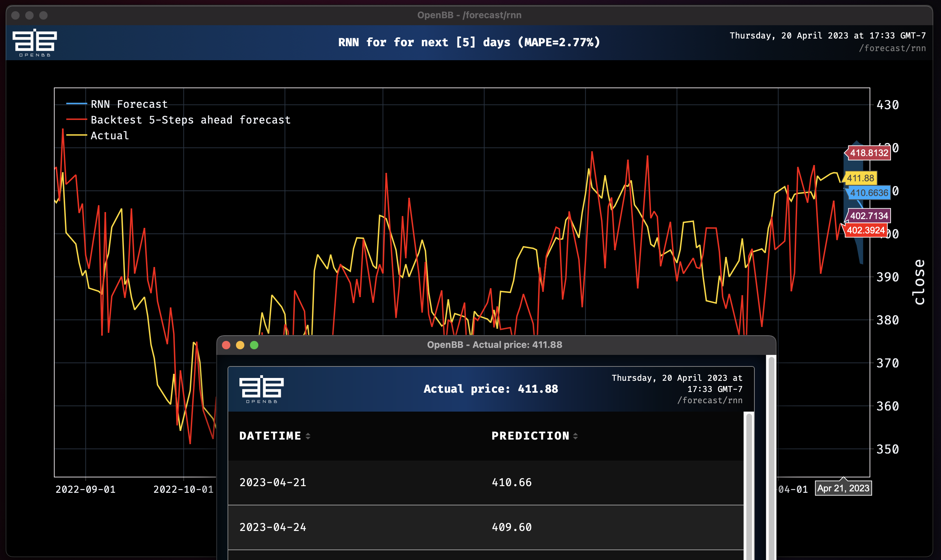The width and height of the screenshot is (941, 560).
Task: Click the 411.88 actual price label
Action: tap(860, 178)
